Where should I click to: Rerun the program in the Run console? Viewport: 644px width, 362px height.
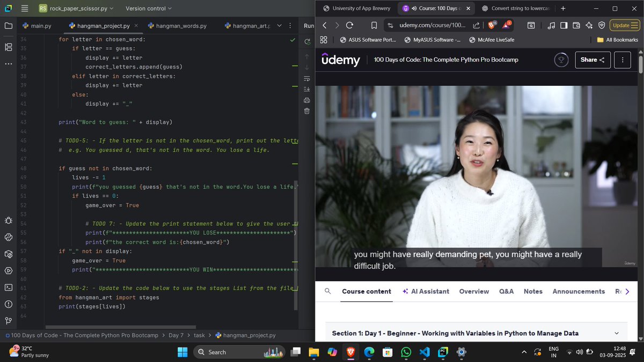pyautogui.click(x=306, y=41)
